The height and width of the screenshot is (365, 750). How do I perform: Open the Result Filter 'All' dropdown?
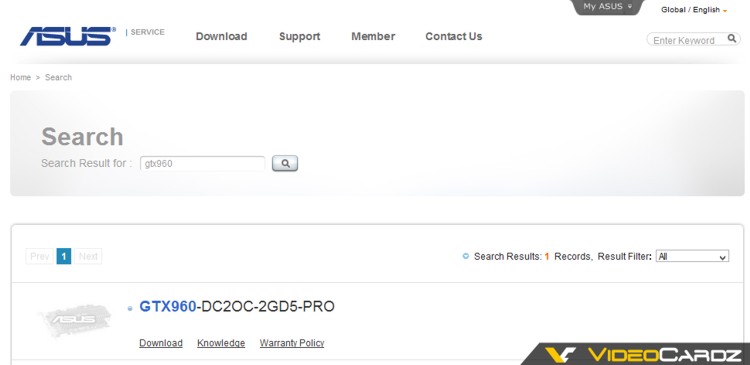[692, 256]
